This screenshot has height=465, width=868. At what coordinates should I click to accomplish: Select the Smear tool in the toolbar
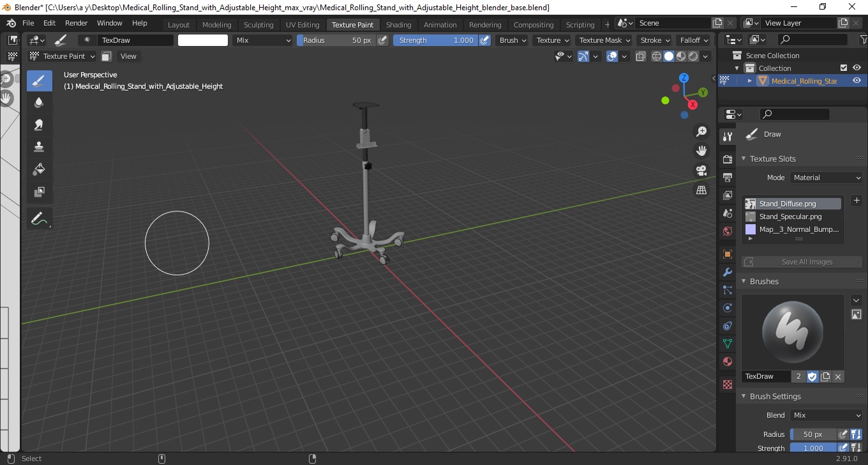point(39,125)
